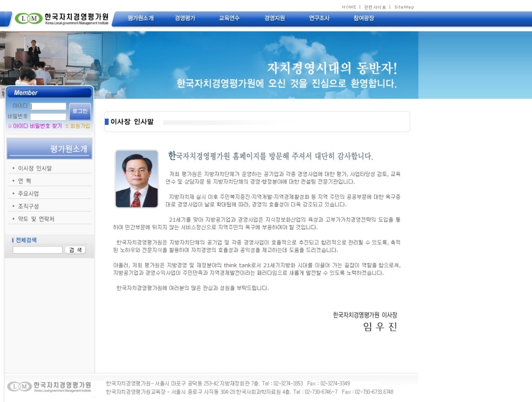Image resolution: width=532 pixels, height=402 pixels.
Task: Open the SiteMap link
Action: pyautogui.click(x=404, y=7)
